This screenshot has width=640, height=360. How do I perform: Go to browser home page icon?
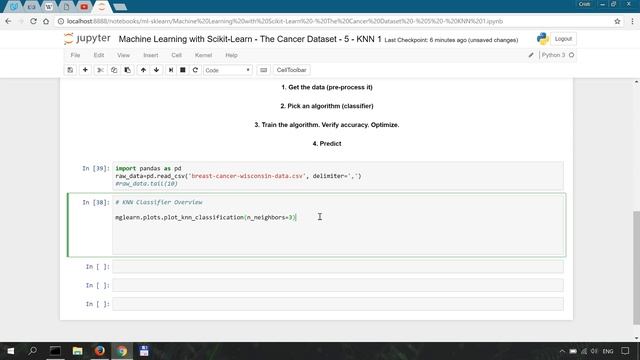46,21
